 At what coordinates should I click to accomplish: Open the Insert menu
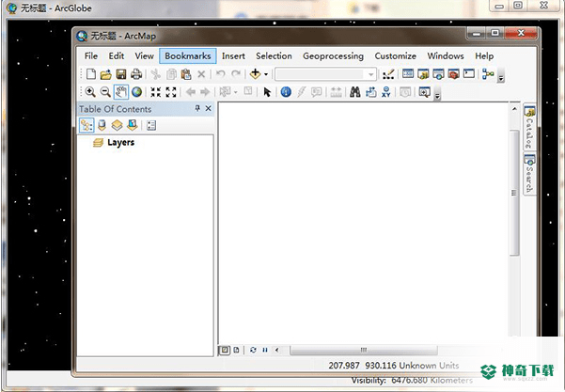point(233,55)
